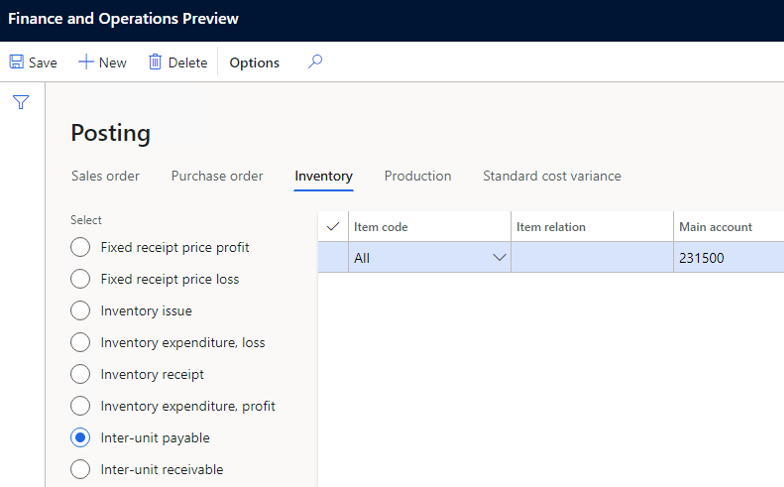Screen dimensions: 784x487
Task: Select Fixed receipt price profit option
Action: 80,247
